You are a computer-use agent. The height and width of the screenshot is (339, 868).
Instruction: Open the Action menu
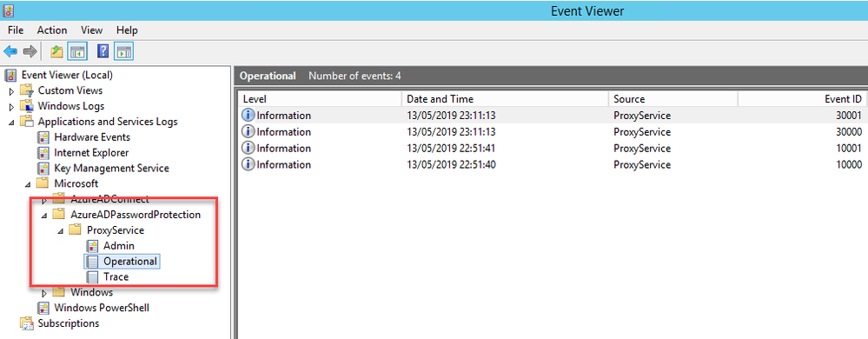point(52,30)
